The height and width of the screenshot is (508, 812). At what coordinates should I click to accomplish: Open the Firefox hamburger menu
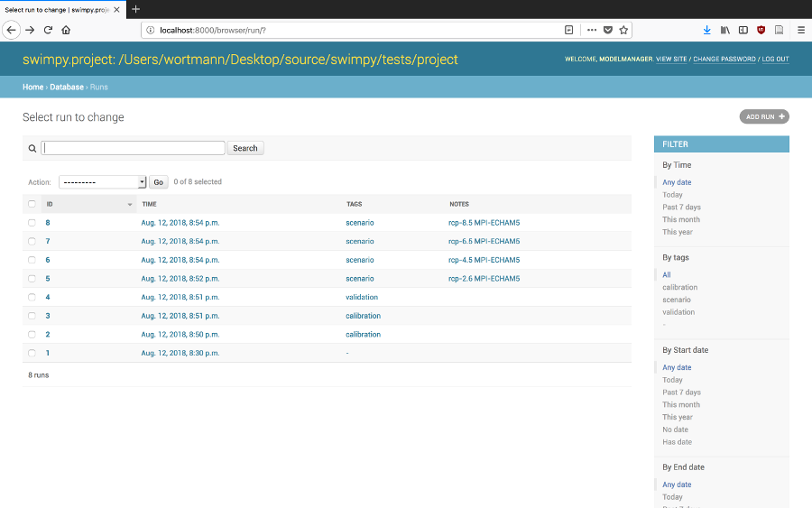point(800,30)
